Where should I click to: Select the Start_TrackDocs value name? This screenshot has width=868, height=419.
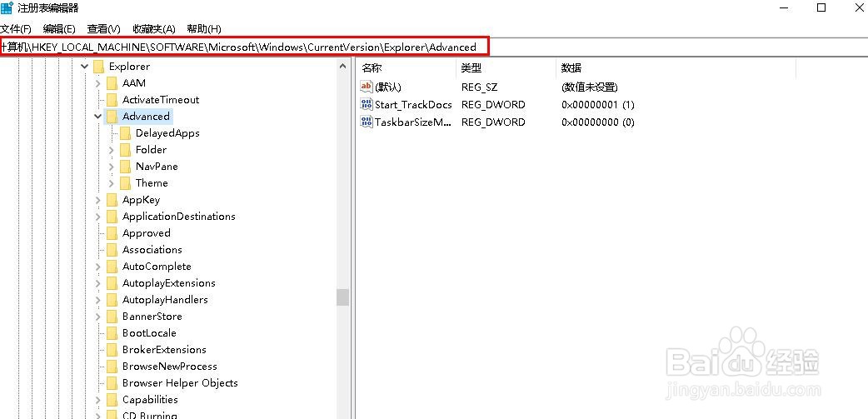pos(413,105)
